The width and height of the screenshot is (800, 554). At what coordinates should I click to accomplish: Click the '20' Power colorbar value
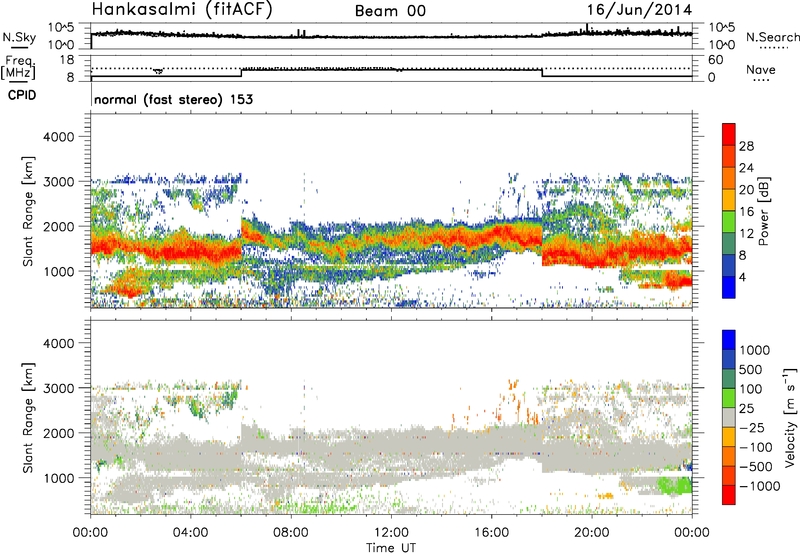[x=746, y=190]
